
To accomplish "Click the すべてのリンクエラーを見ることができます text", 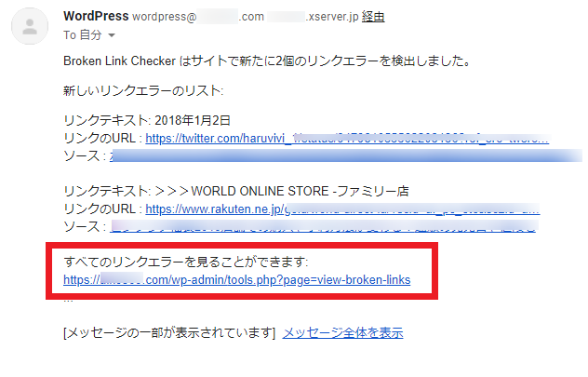I will [x=186, y=262].
